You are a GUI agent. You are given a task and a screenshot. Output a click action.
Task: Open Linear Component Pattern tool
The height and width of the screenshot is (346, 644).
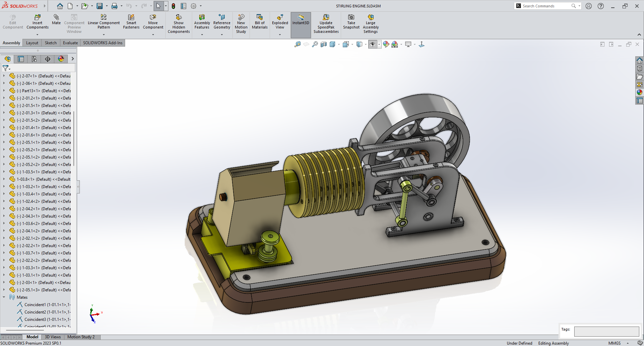coord(104,22)
